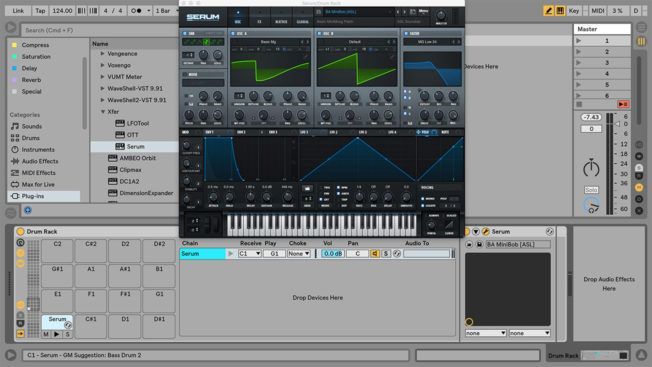The image size is (652, 367).
Task: Expand the Vengeance plug-in folder
Action: click(x=102, y=54)
